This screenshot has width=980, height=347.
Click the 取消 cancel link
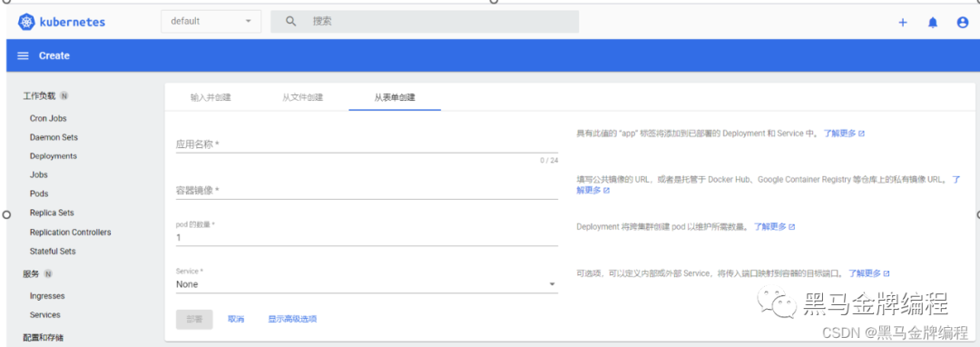(236, 319)
